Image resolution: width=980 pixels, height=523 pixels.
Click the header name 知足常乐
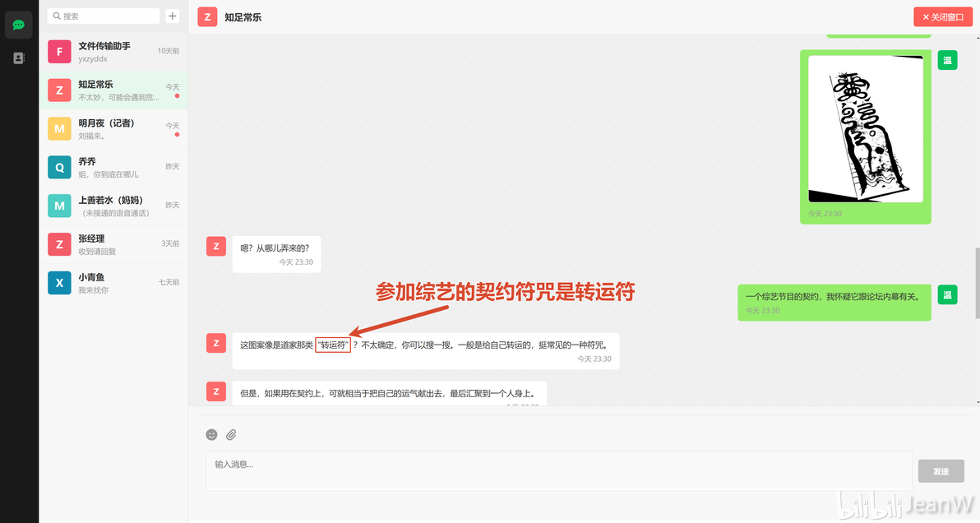click(x=243, y=17)
